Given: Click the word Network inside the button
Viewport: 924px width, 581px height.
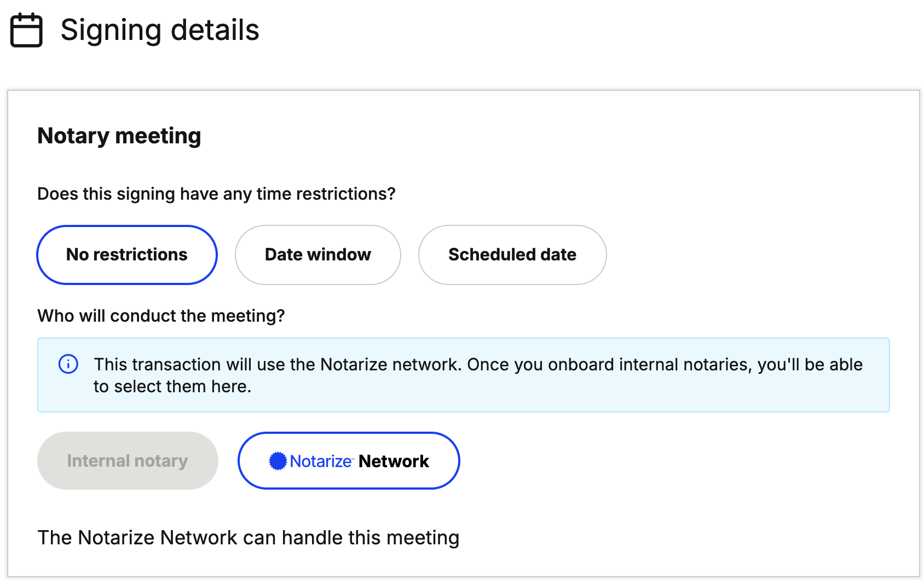Looking at the screenshot, I should tap(394, 461).
